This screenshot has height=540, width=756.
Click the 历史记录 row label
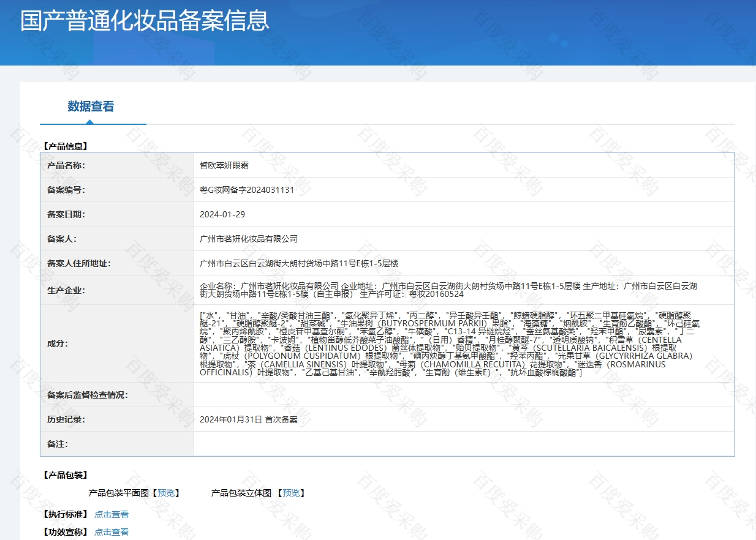point(66,419)
